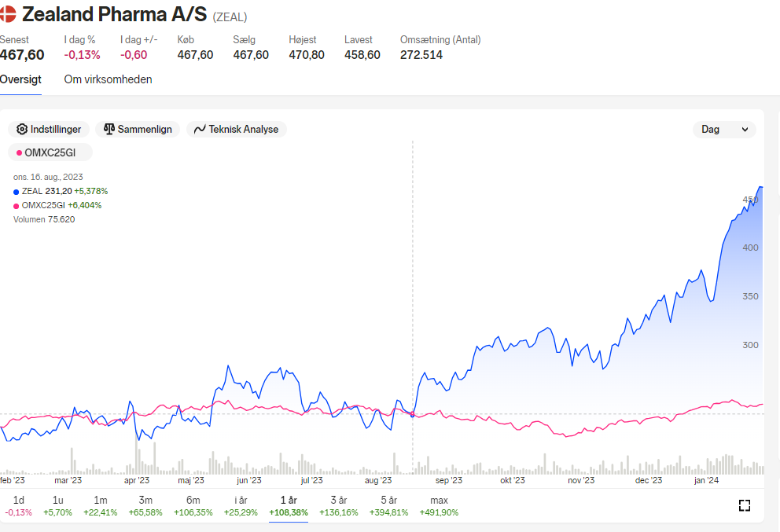Click the nov '23 axis label
The height and width of the screenshot is (532, 780).
[581, 480]
